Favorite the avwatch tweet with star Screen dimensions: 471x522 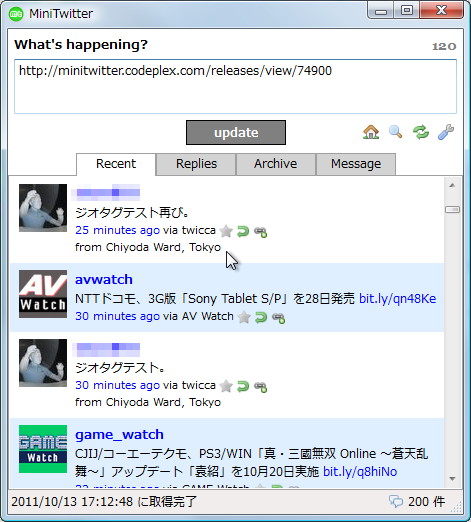(x=244, y=317)
